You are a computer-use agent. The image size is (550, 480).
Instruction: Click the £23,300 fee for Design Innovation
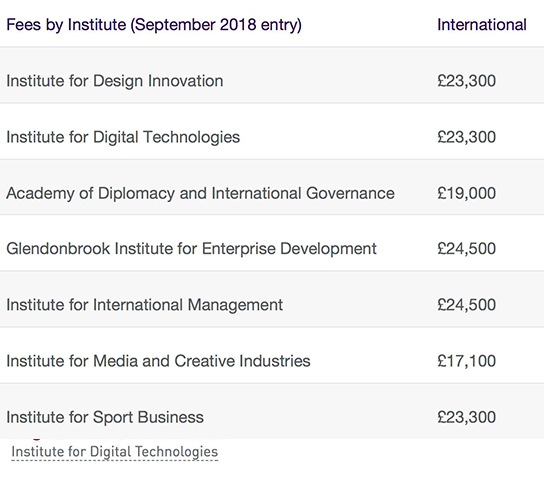(x=467, y=81)
